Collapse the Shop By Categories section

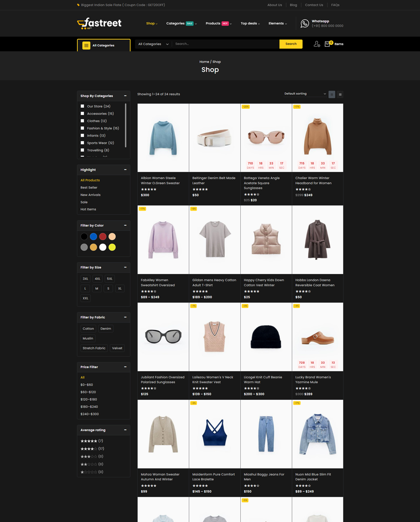coord(125,96)
